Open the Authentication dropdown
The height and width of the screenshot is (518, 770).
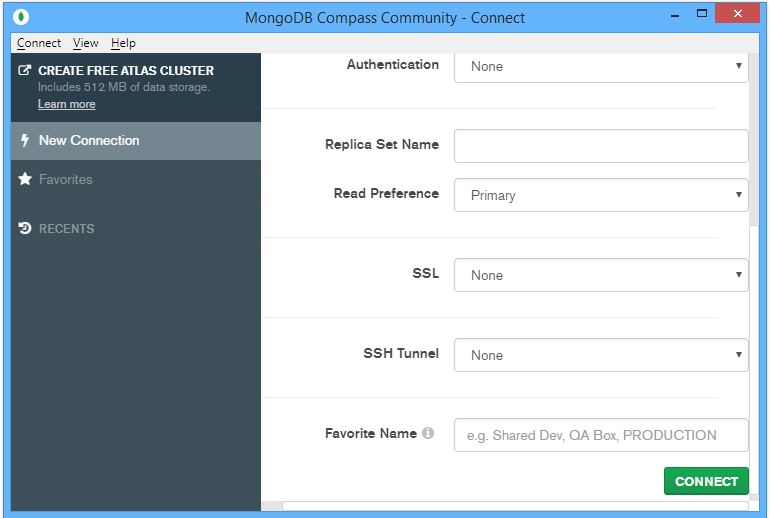600,66
